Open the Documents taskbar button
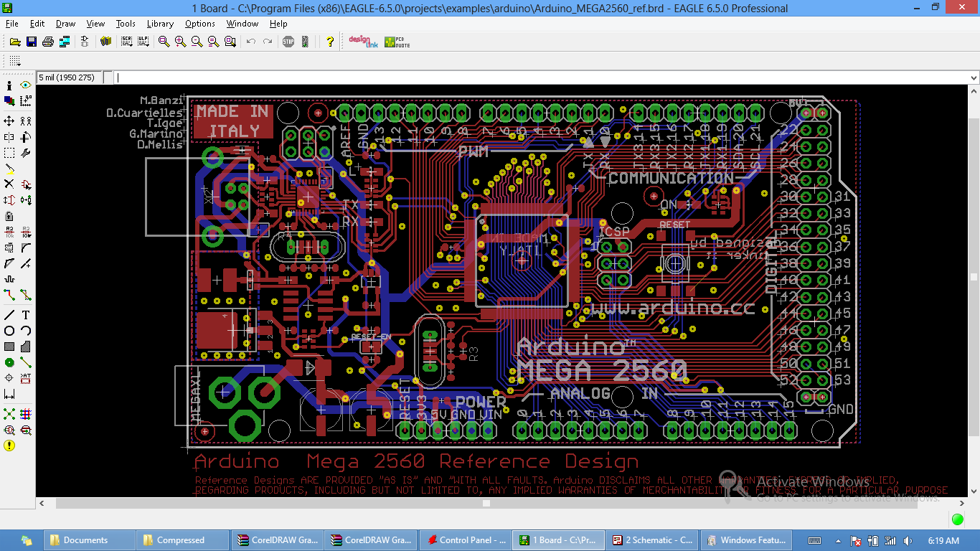This screenshot has width=980, height=551. 90,540
